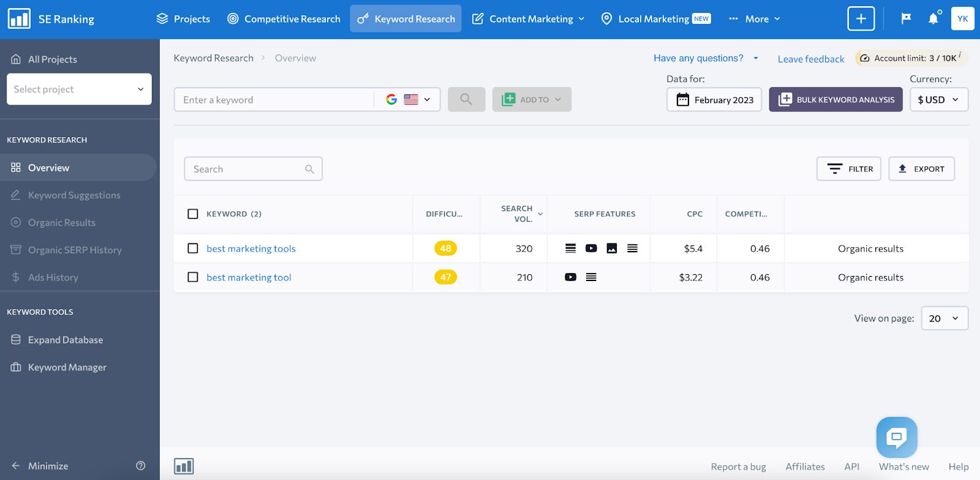980x480 pixels.
Task: Click the magnifier icon inside table Search box
Action: coord(309,169)
